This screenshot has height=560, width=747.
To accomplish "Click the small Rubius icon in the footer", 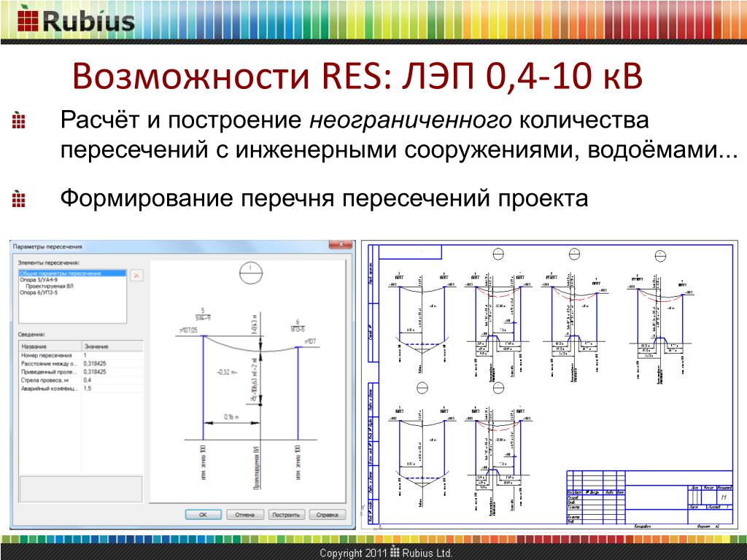I will click(x=395, y=553).
